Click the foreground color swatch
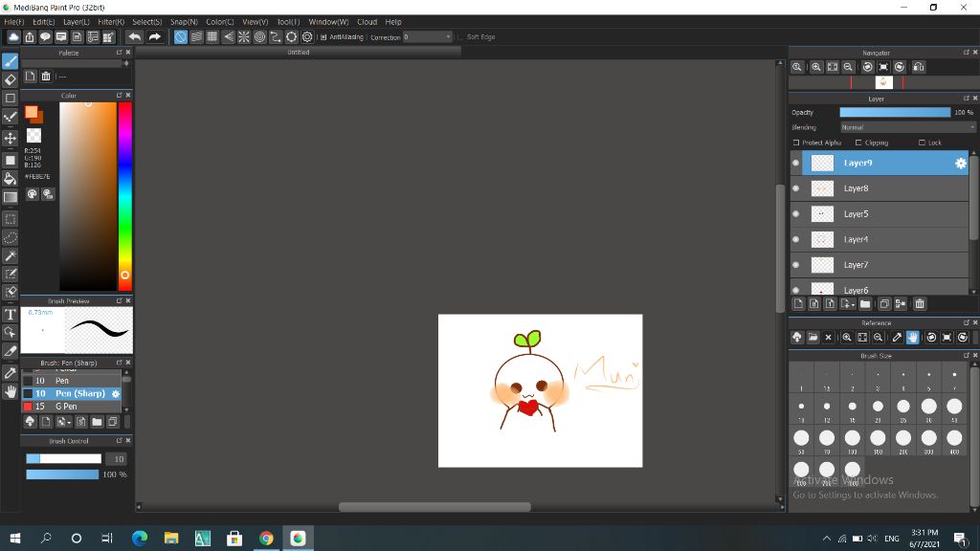The height and width of the screenshot is (551, 980). tap(32, 112)
